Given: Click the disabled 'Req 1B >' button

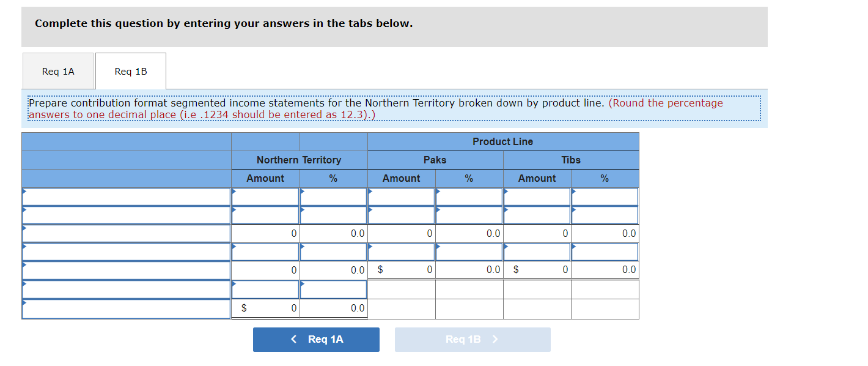Looking at the screenshot, I should click(473, 340).
